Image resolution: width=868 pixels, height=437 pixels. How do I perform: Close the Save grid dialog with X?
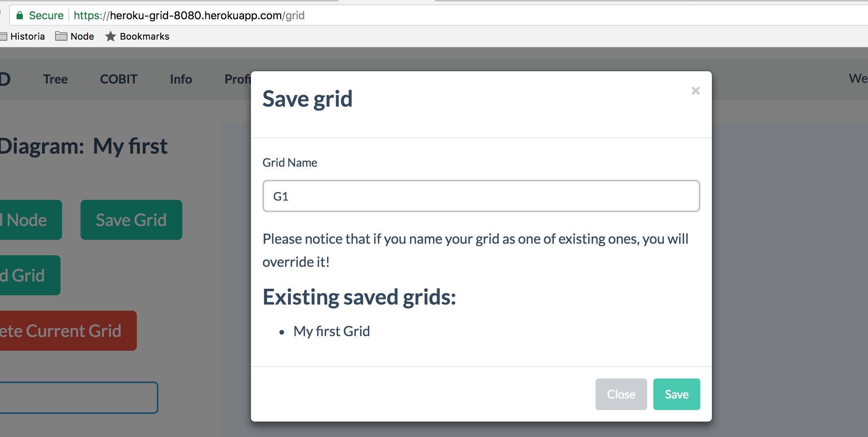(x=695, y=91)
